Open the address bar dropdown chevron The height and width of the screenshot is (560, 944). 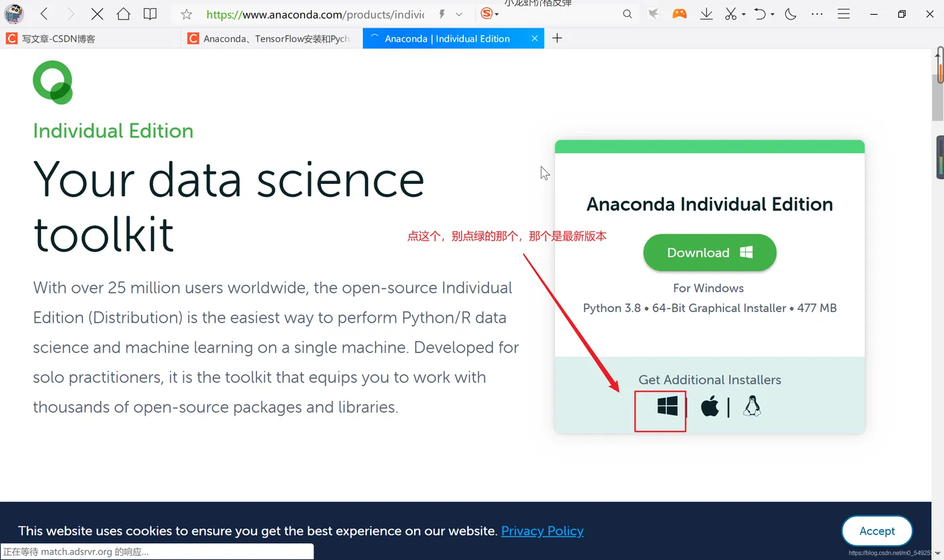click(x=459, y=14)
